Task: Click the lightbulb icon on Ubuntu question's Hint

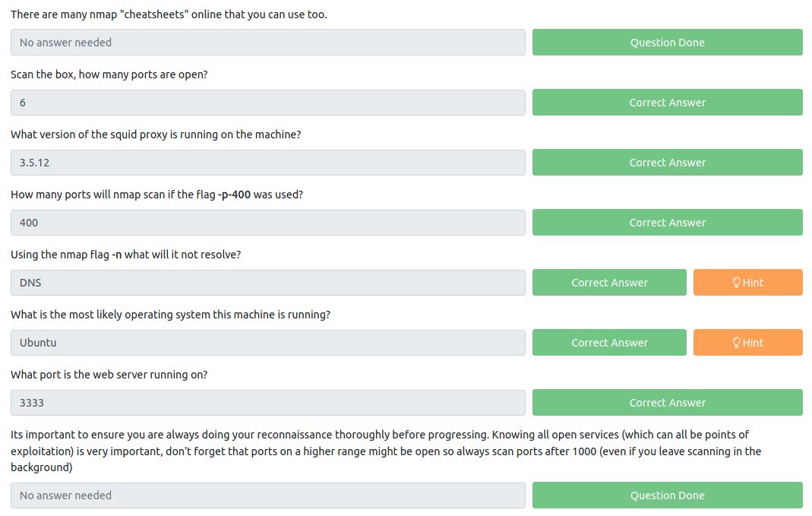Action: (x=736, y=343)
